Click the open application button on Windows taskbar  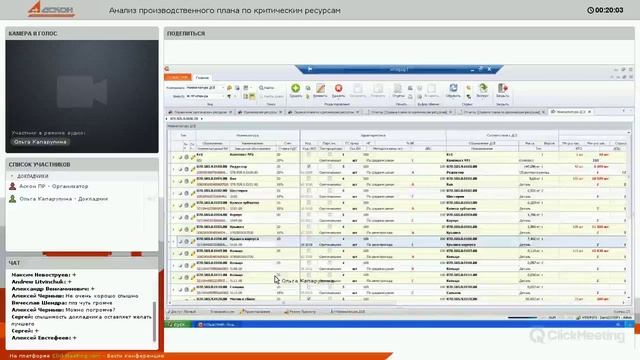(x=219, y=324)
